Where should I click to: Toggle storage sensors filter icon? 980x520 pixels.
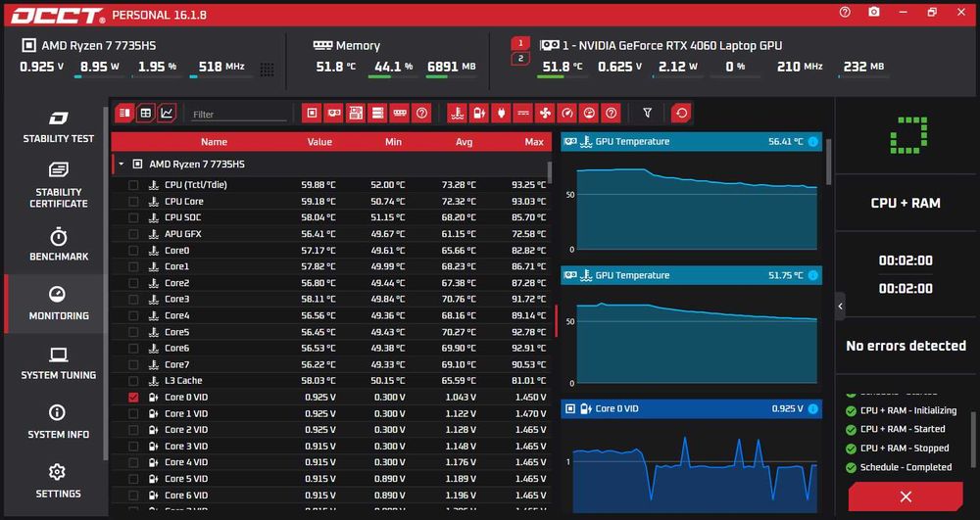(377, 113)
